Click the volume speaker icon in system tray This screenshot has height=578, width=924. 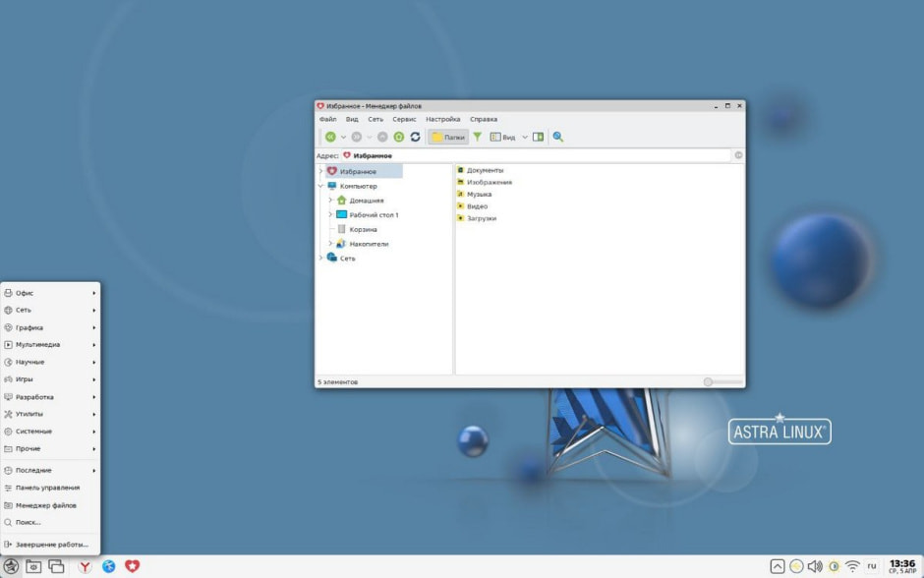pyautogui.click(x=816, y=565)
